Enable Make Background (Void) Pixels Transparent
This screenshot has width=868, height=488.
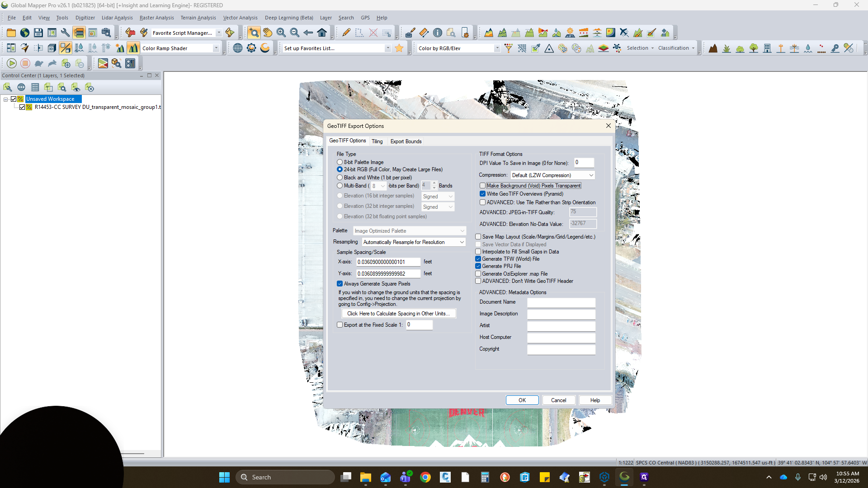point(482,186)
